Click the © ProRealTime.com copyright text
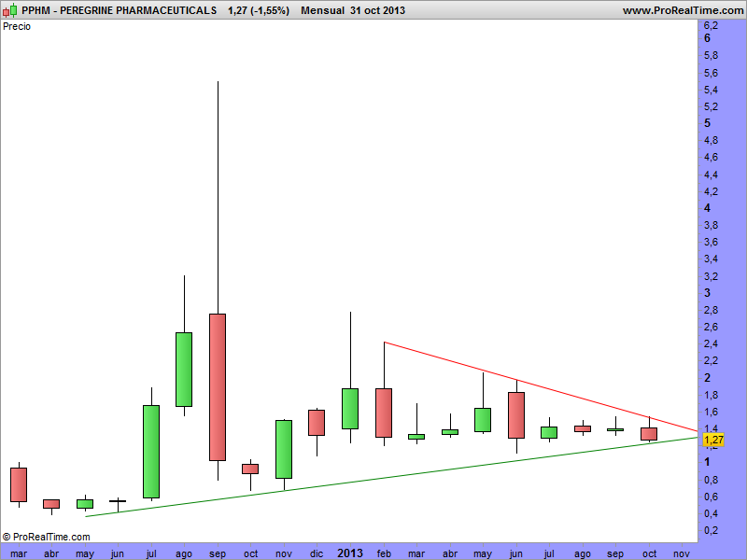747x560 pixels. click(x=46, y=537)
